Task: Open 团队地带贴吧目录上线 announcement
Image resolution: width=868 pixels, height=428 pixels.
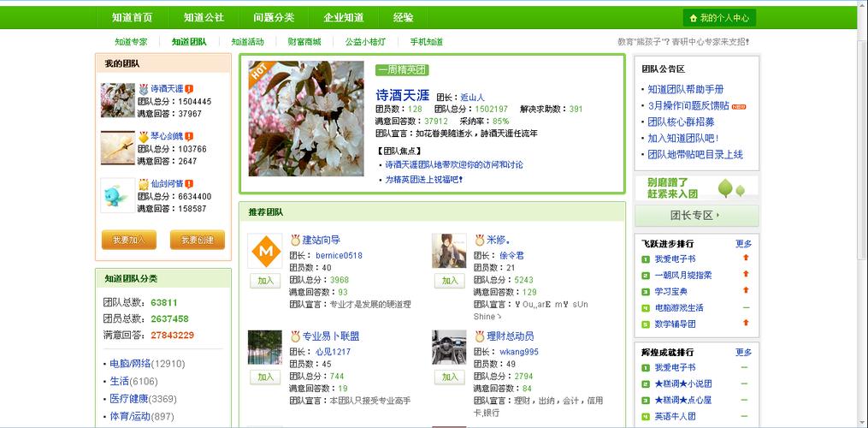Action: [695, 155]
